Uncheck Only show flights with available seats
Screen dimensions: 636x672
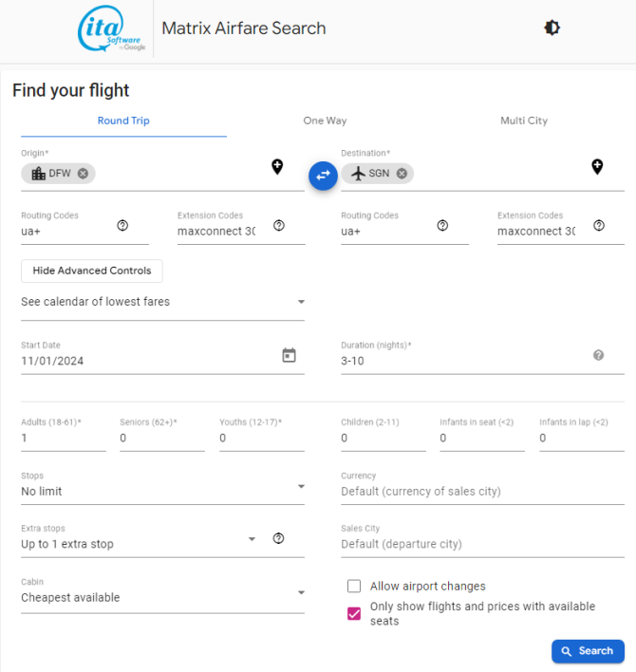[x=354, y=614]
